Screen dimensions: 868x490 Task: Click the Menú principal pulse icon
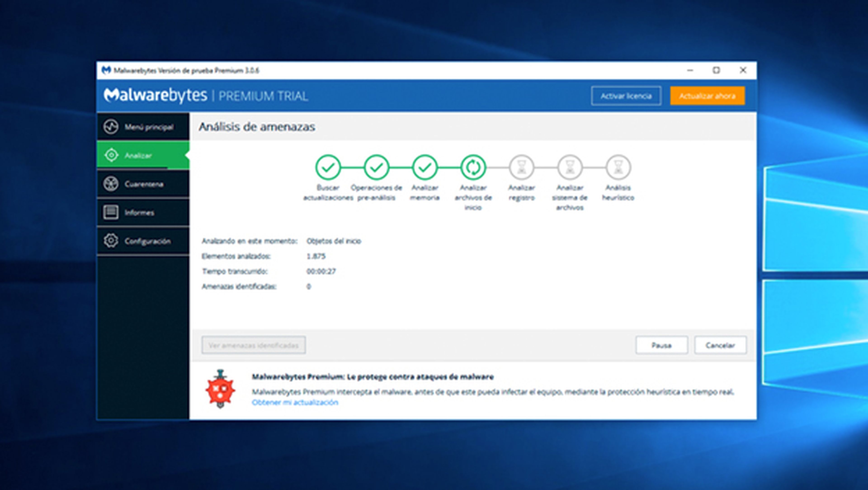pos(111,127)
